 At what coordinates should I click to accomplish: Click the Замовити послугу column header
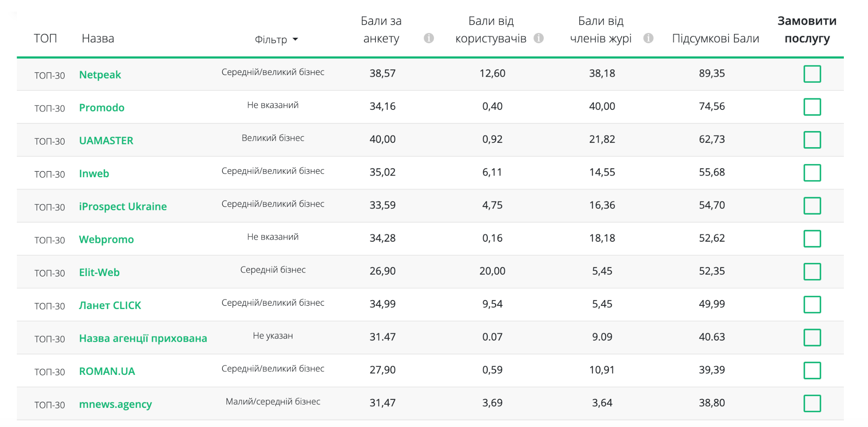(x=807, y=30)
